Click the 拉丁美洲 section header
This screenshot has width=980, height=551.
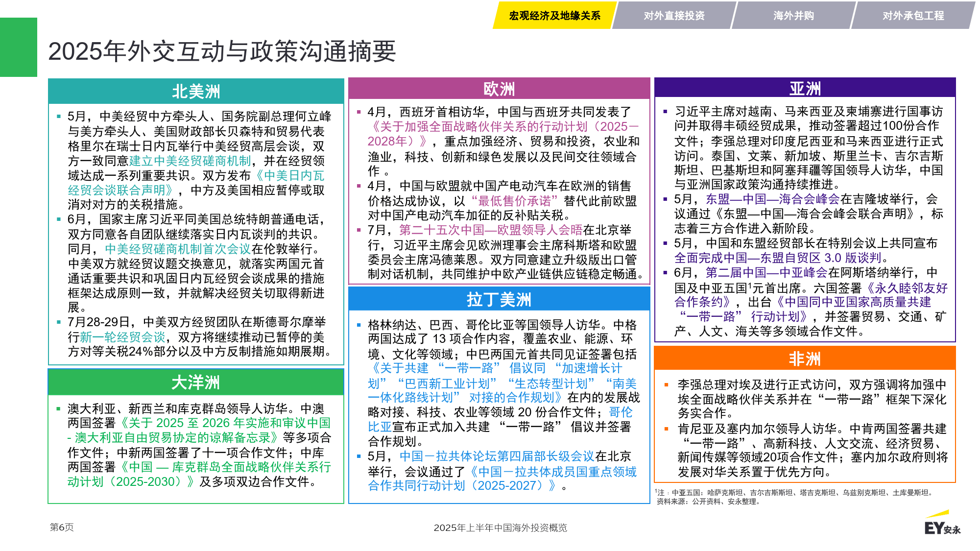click(x=499, y=299)
